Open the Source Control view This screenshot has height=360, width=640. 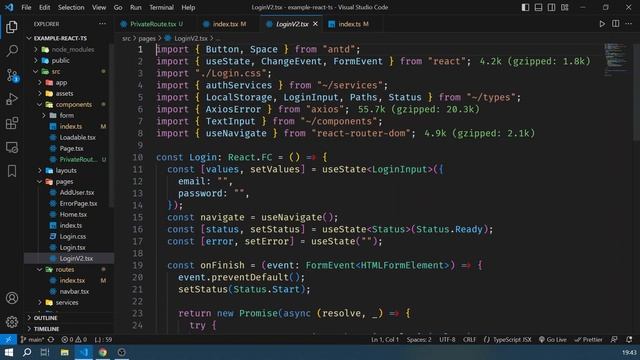click(12, 75)
